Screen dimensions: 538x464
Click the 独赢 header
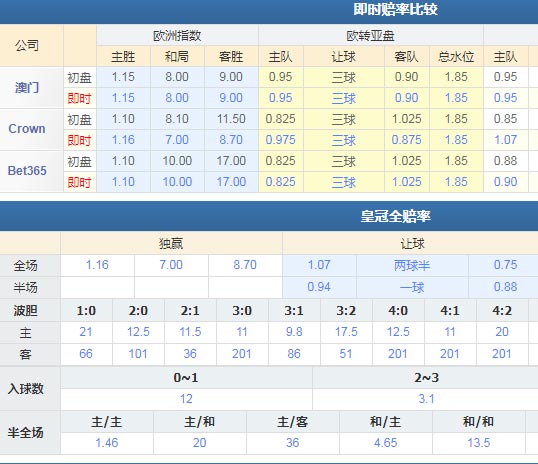pos(171,244)
